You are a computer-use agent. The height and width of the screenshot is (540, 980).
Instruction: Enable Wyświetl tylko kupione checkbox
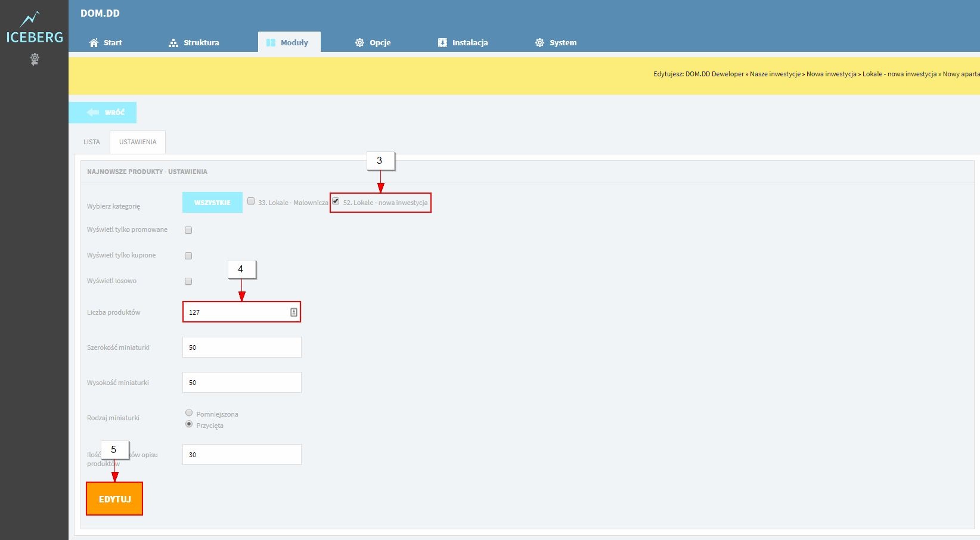(188, 256)
